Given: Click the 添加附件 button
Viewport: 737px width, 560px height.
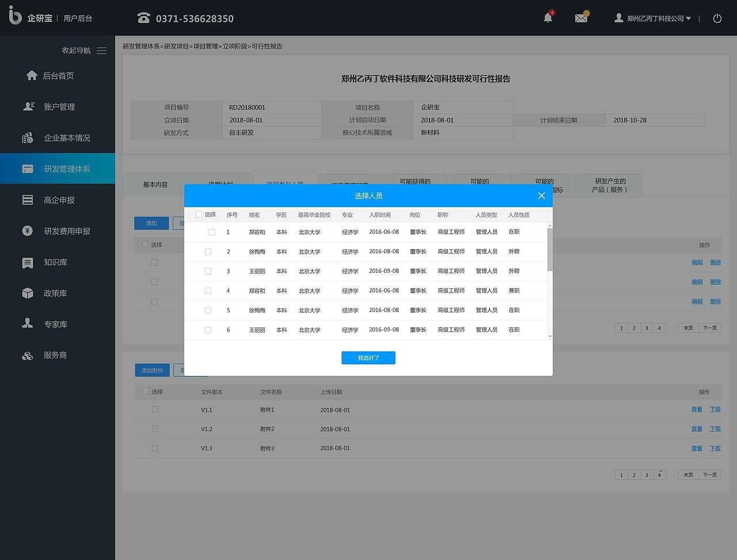Looking at the screenshot, I should [152, 370].
